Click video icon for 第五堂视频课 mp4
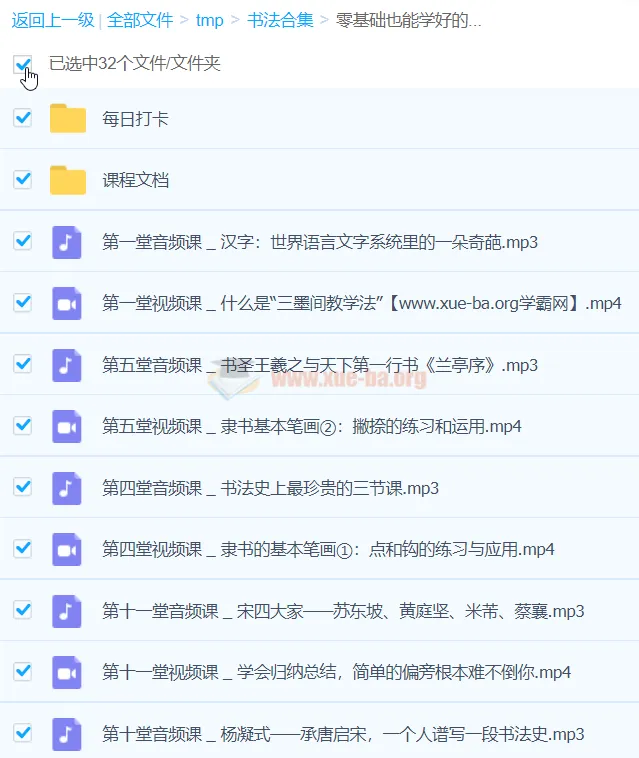 click(x=67, y=426)
